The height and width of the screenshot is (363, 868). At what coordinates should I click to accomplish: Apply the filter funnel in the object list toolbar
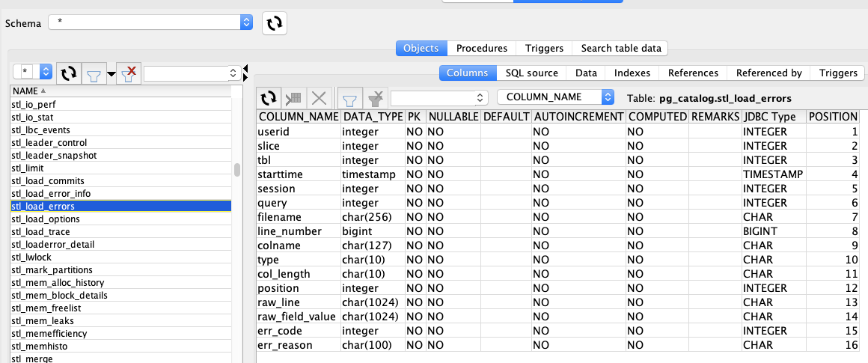[x=93, y=73]
